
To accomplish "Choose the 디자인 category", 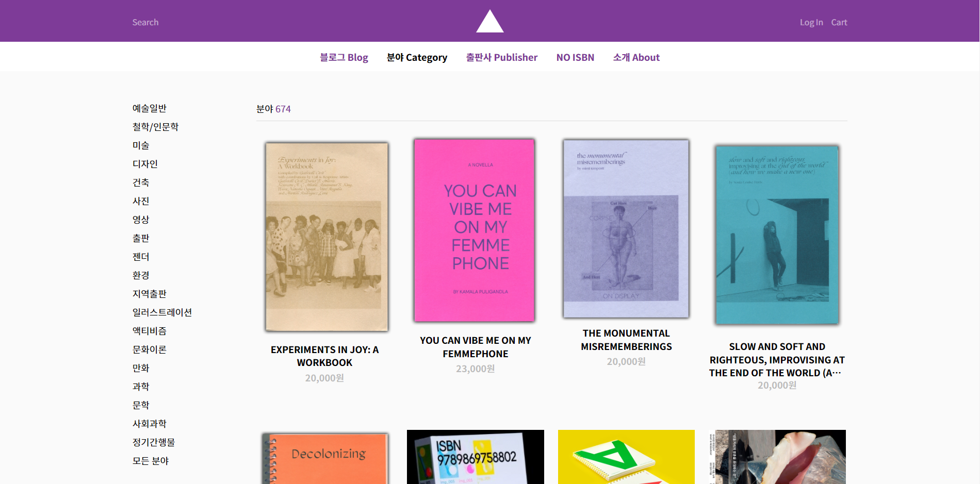I will coord(145,164).
